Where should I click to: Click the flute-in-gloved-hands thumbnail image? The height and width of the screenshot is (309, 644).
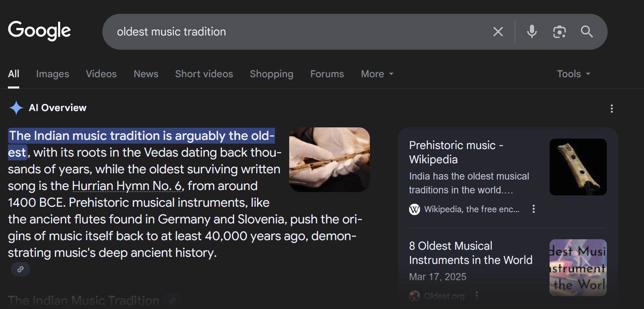point(329,160)
